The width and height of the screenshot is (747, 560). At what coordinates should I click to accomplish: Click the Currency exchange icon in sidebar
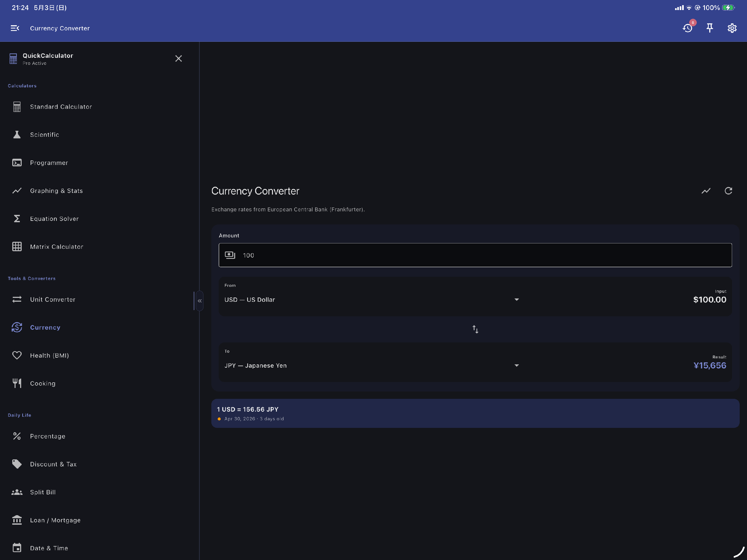[x=17, y=327]
